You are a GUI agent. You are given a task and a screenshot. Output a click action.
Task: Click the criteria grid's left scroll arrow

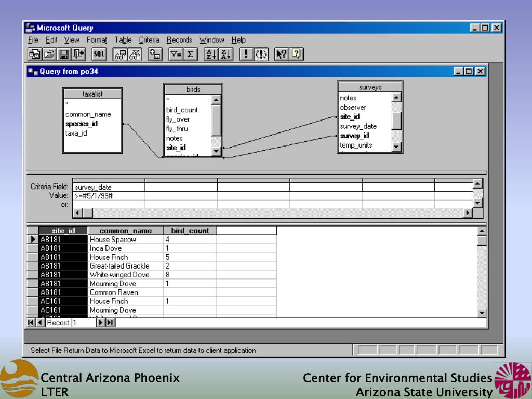[x=77, y=212]
